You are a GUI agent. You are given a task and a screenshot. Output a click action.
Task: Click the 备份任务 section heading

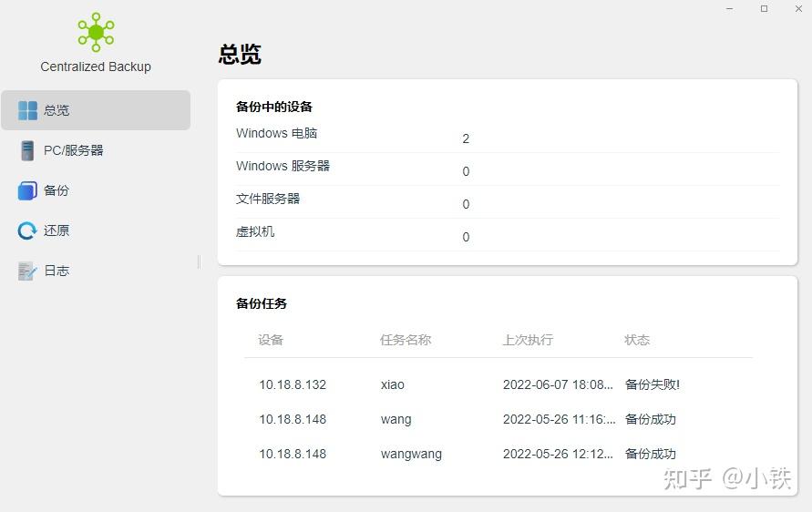pyautogui.click(x=262, y=304)
